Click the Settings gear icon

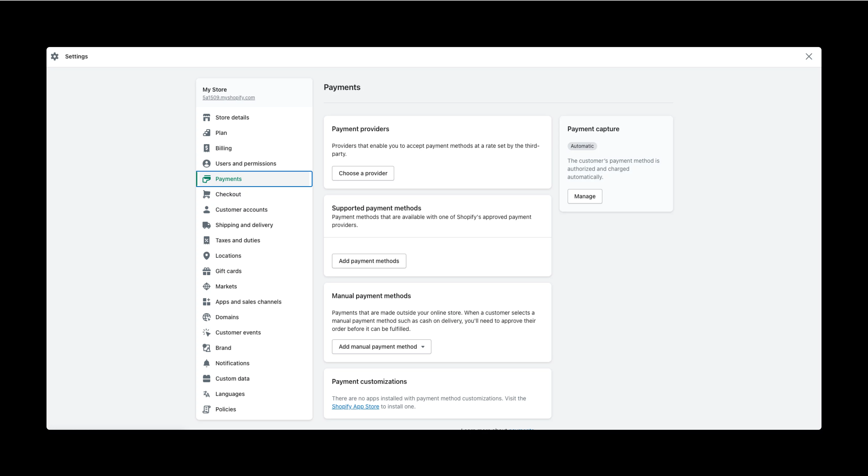[x=54, y=56]
